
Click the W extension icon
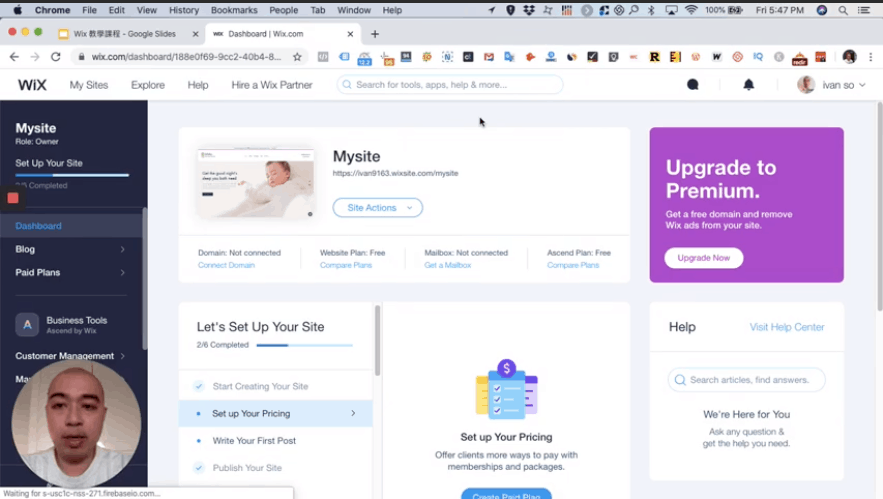coord(716,57)
